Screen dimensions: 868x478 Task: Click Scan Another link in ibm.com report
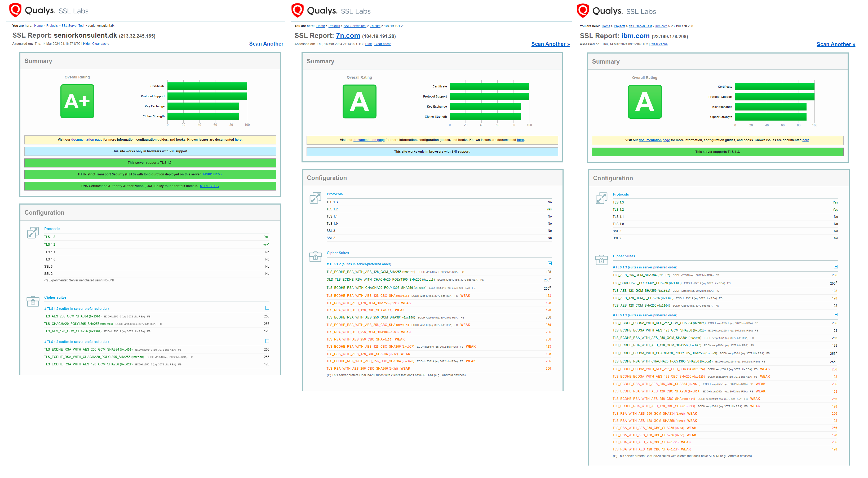(836, 44)
